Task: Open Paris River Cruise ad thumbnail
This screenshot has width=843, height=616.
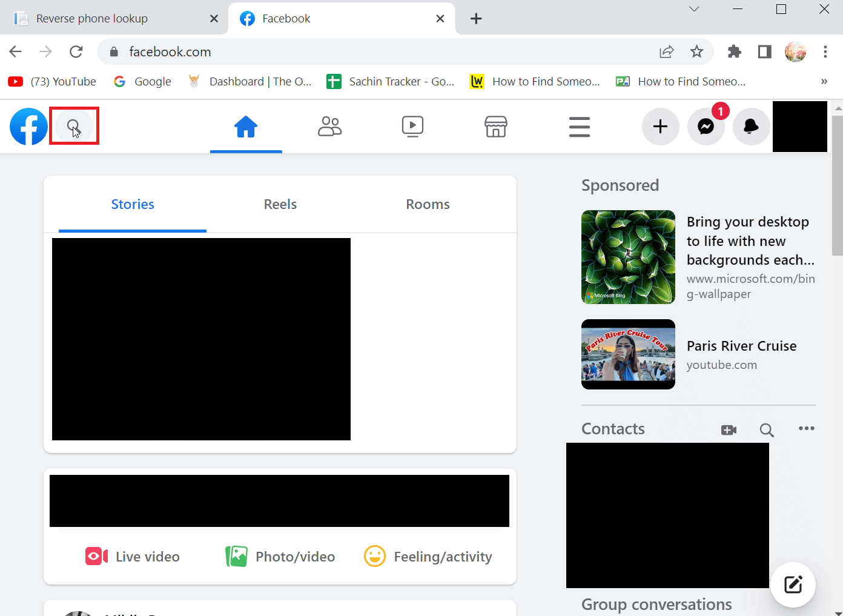Action: [x=628, y=354]
